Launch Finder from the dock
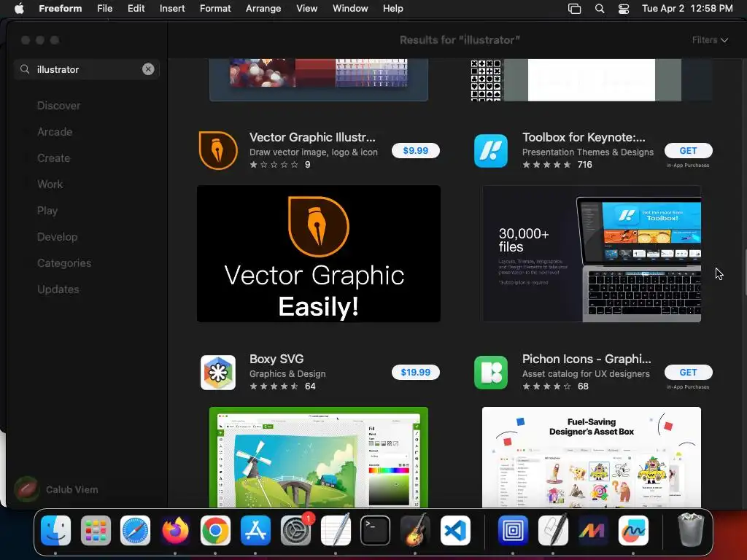 (55, 530)
